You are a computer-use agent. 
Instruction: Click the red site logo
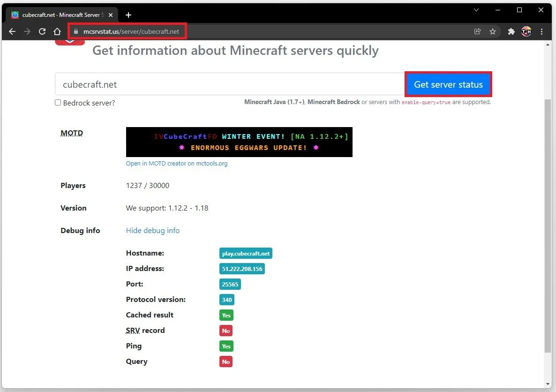(x=70, y=43)
